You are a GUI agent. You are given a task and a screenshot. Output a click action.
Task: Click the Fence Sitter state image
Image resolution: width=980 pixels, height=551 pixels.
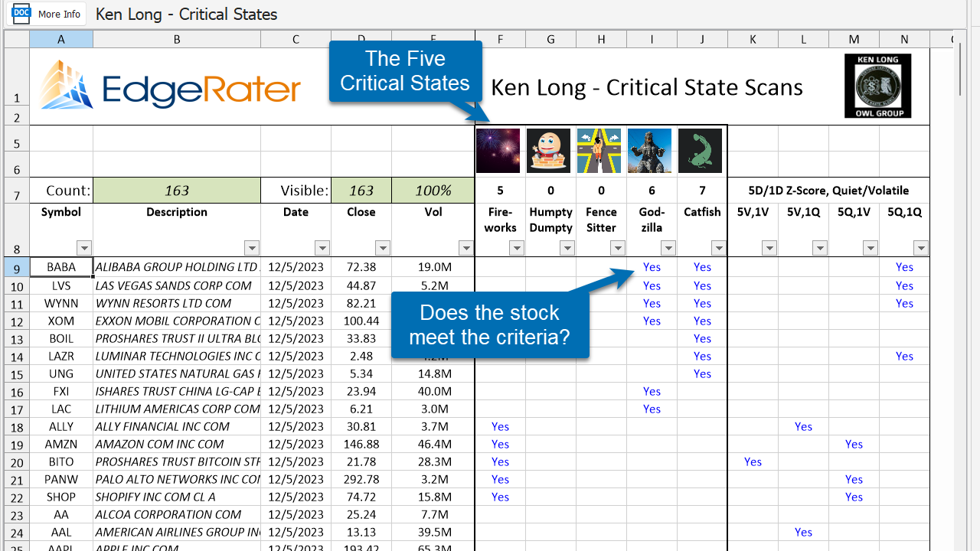[599, 151]
